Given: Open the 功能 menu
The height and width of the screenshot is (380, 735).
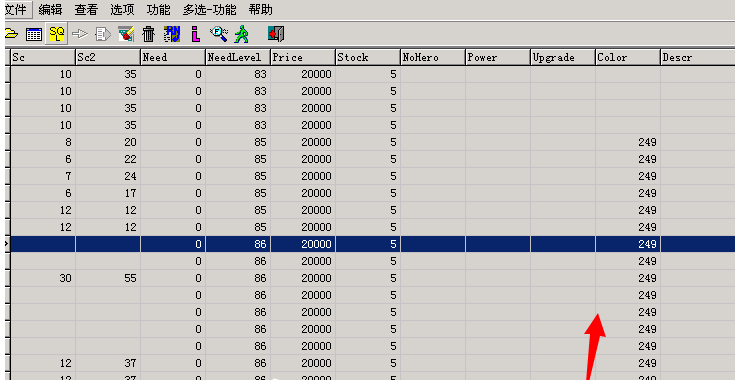Looking at the screenshot, I should 158,9.
